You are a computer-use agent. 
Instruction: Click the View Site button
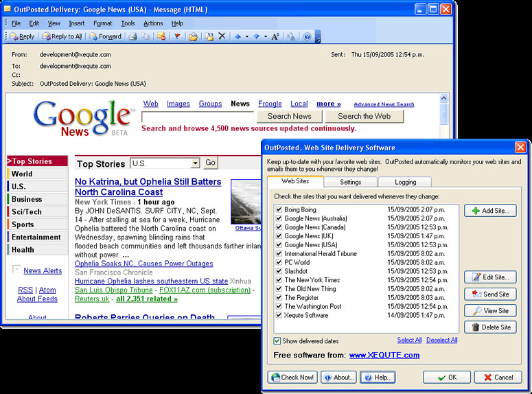[490, 310]
